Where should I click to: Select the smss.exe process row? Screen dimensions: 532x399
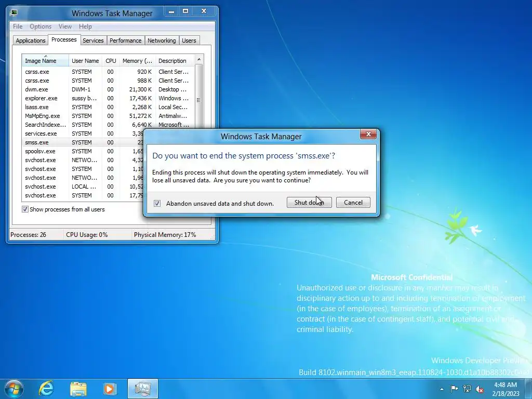[x=83, y=142]
